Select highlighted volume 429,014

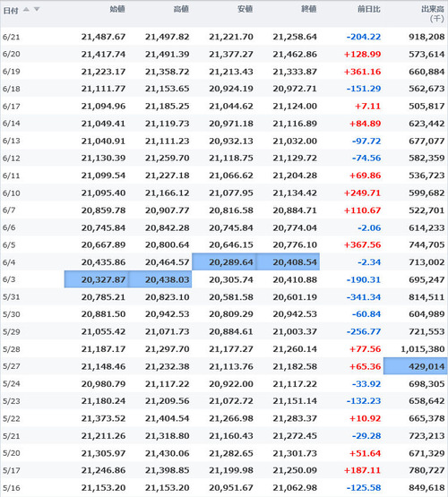point(416,366)
